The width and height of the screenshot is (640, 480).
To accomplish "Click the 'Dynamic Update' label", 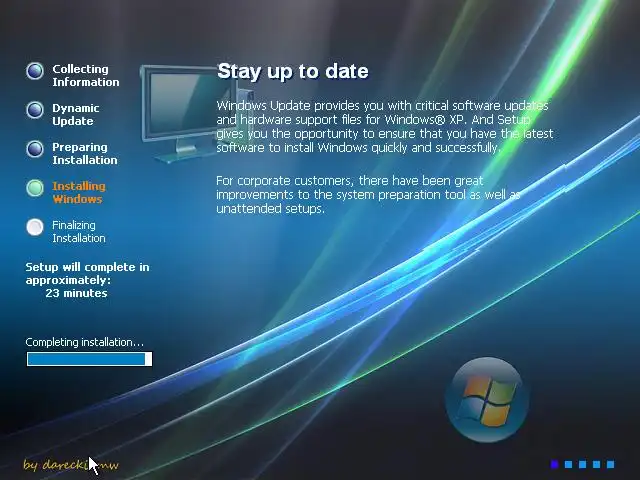I will point(76,115).
